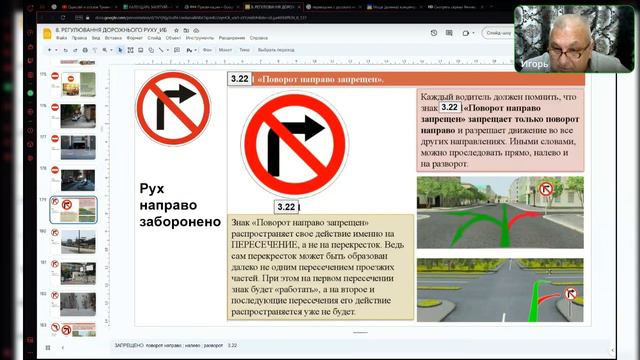Click the undo arrow in the toolbar
The image size is (640, 360).
pos(65,50)
